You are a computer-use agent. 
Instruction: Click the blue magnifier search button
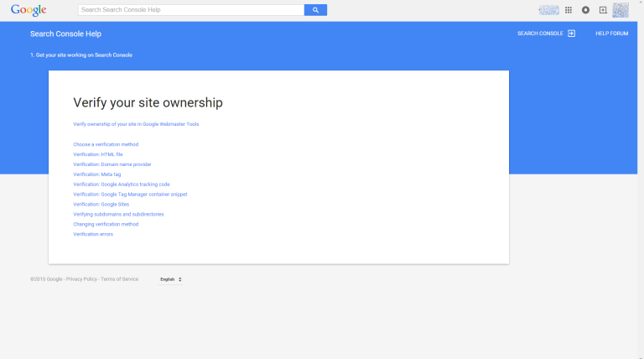coord(315,10)
